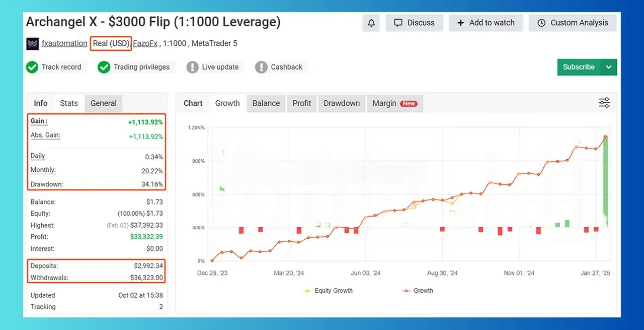Screen dimensions: 644x330
Task: Click the Live update warning icon
Action: pyautogui.click(x=192, y=67)
